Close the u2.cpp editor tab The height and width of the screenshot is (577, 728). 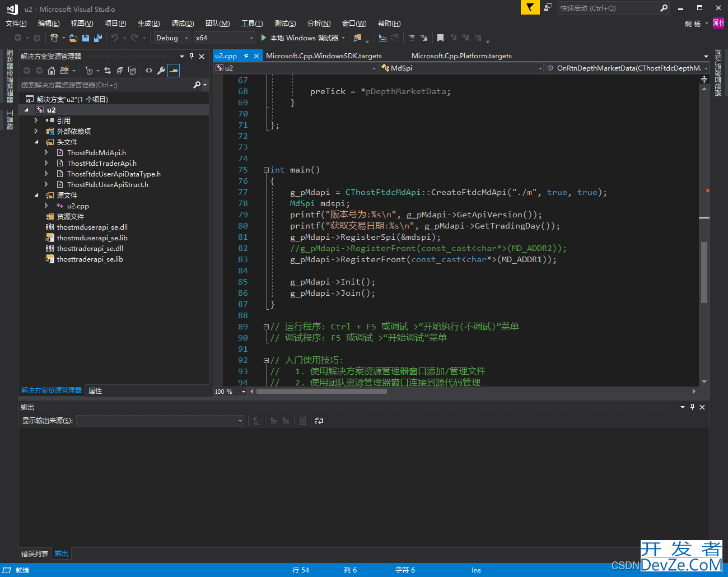click(x=256, y=55)
